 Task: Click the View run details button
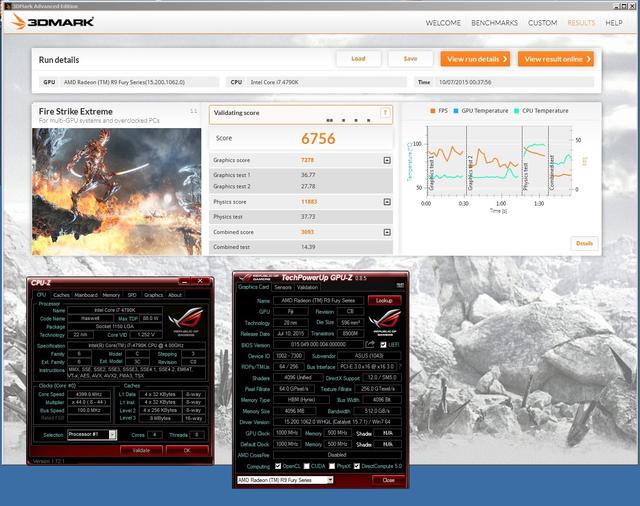(x=476, y=59)
